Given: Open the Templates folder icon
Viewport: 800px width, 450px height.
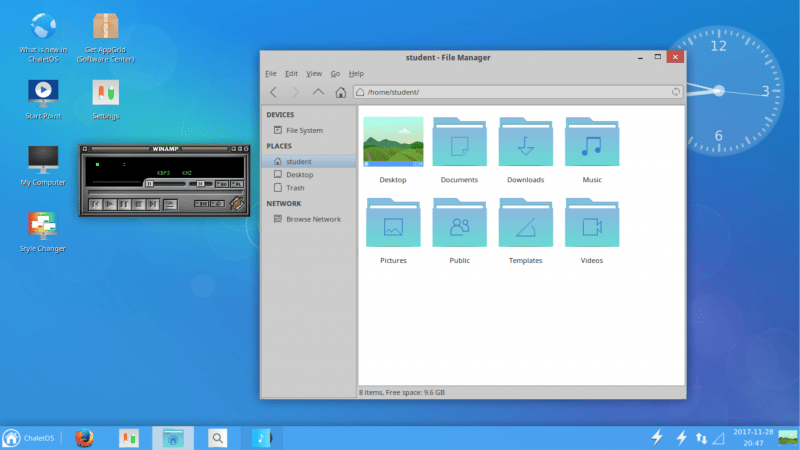Looking at the screenshot, I should [525, 224].
